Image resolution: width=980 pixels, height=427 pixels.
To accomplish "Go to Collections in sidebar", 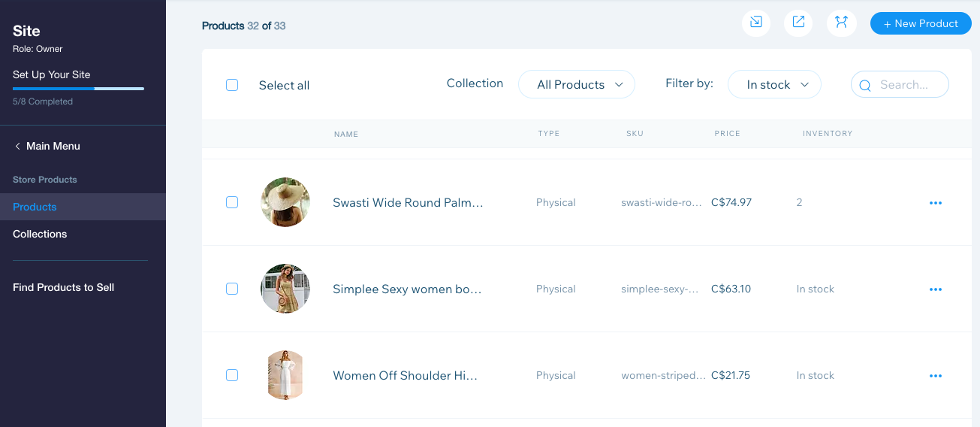I will 40,234.
